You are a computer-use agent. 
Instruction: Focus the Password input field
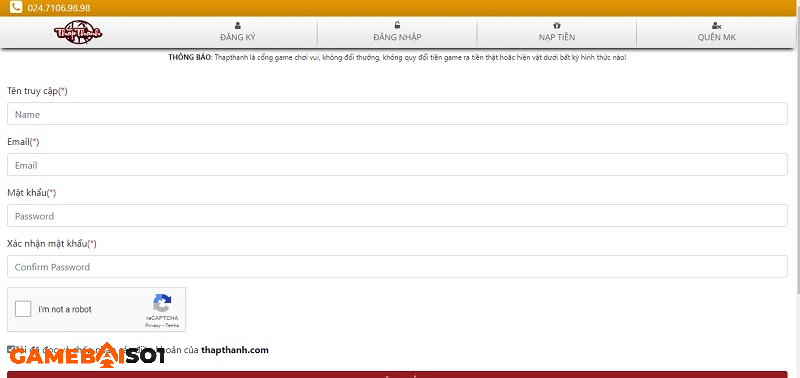397,216
